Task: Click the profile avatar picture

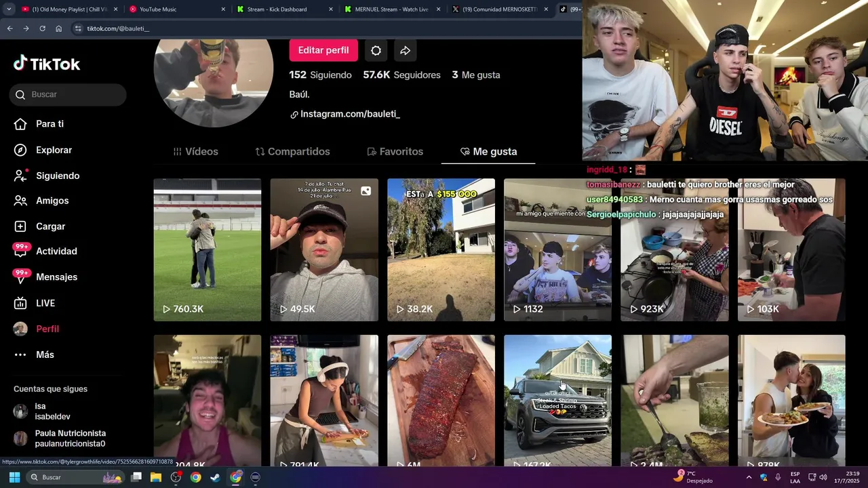Action: pos(214,83)
